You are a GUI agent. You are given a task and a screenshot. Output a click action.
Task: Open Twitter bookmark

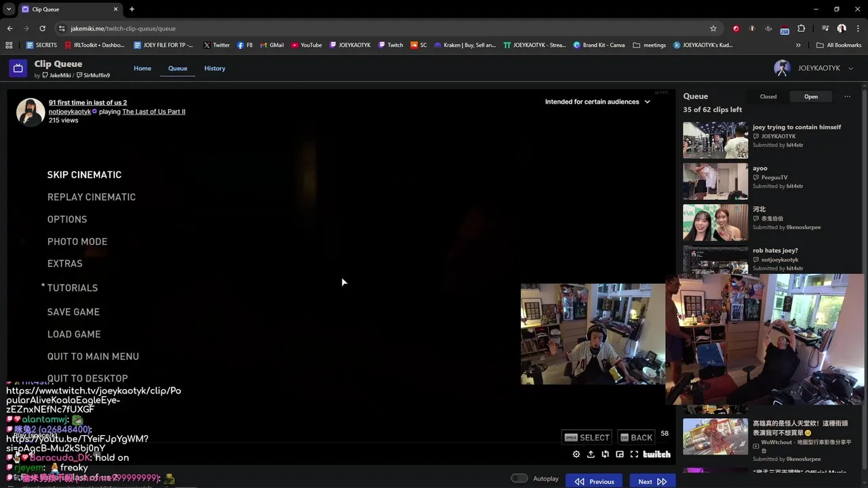coord(216,45)
